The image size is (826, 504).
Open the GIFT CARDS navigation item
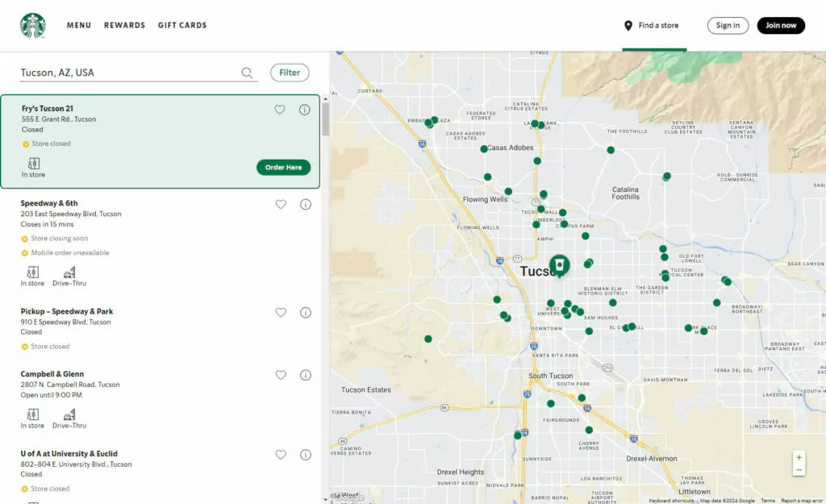tap(182, 25)
